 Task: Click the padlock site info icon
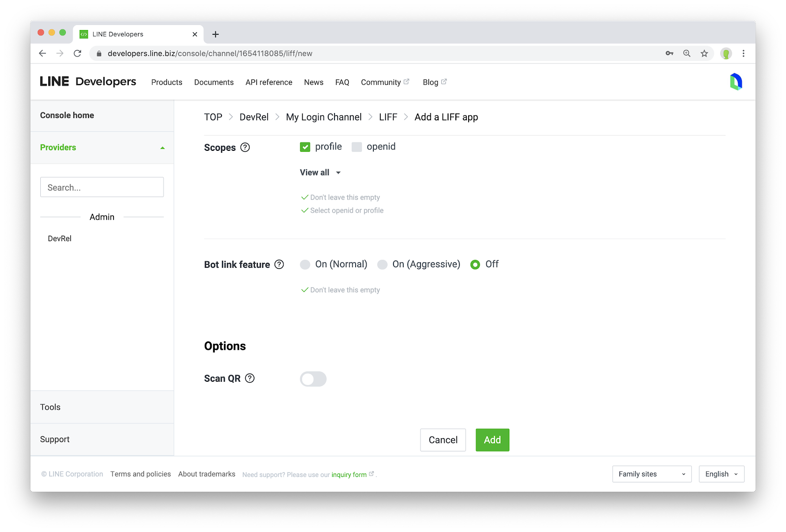(x=99, y=54)
